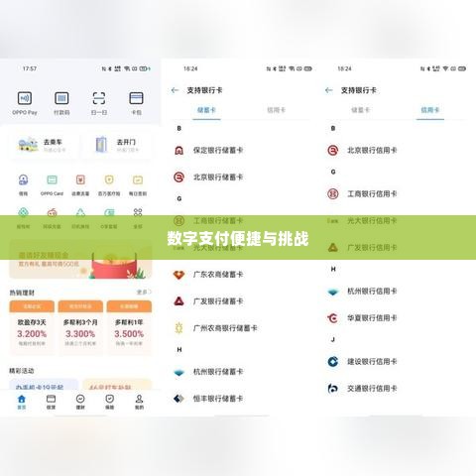Open the daily check-in calendar icon

point(138,179)
